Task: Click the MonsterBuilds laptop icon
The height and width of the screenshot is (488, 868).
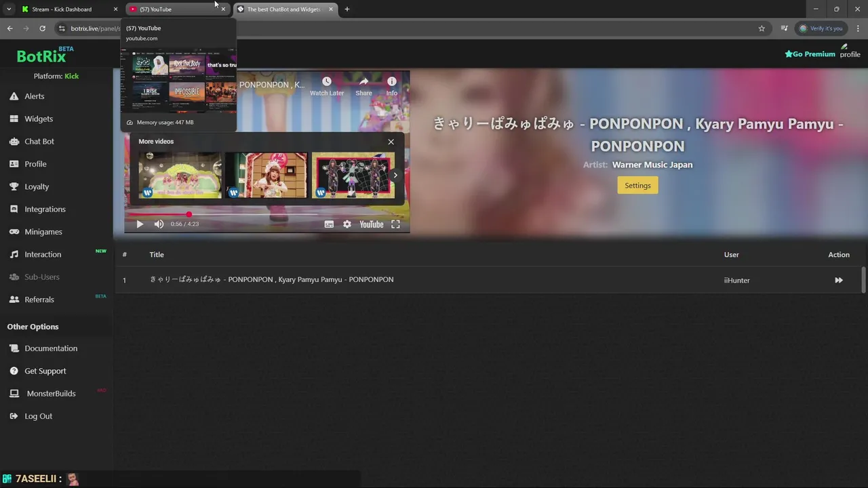Action: 14,394
